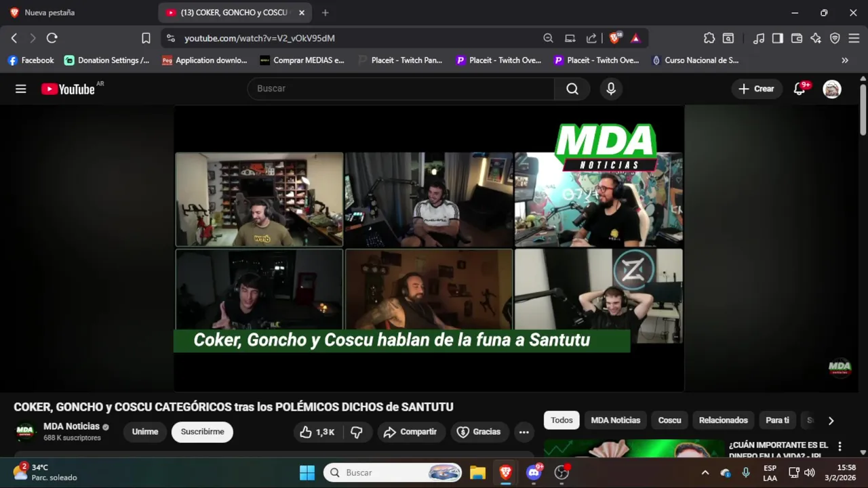This screenshot has width=868, height=488.
Task: Click the YouTube search magnifier button
Action: (x=572, y=89)
